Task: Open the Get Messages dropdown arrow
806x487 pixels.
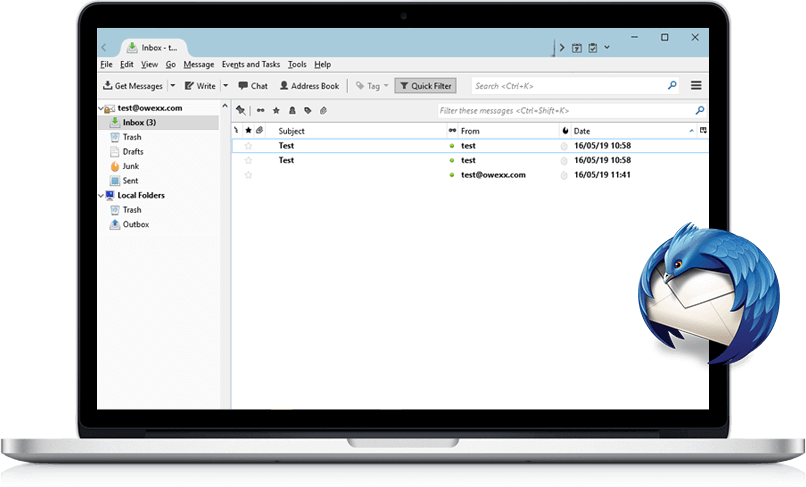Action: [173, 86]
